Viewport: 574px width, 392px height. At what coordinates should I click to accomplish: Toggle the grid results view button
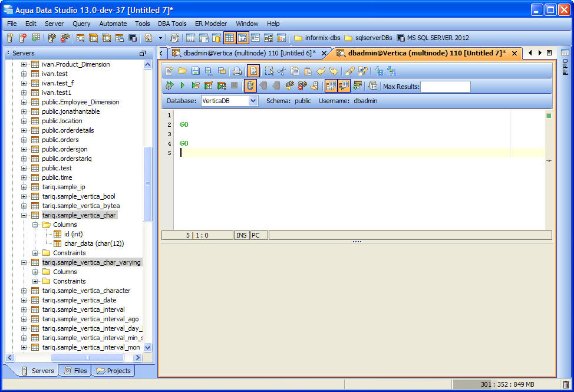(331, 85)
